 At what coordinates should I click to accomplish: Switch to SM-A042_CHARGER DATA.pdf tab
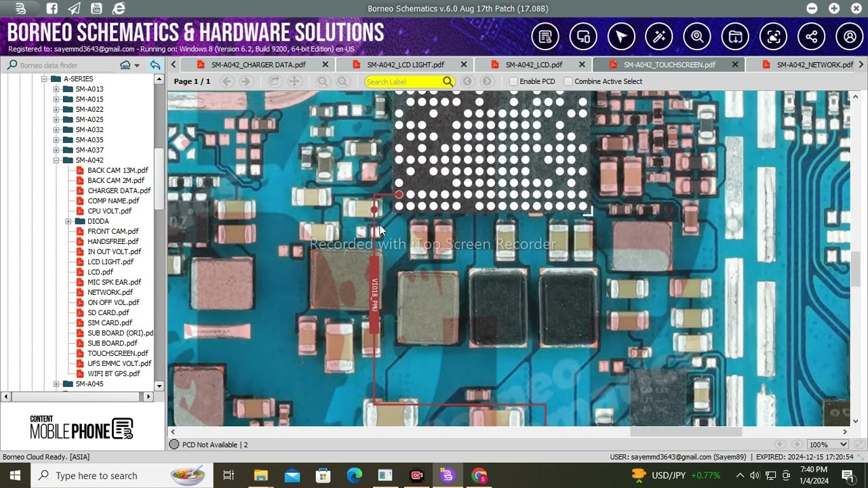click(x=258, y=64)
